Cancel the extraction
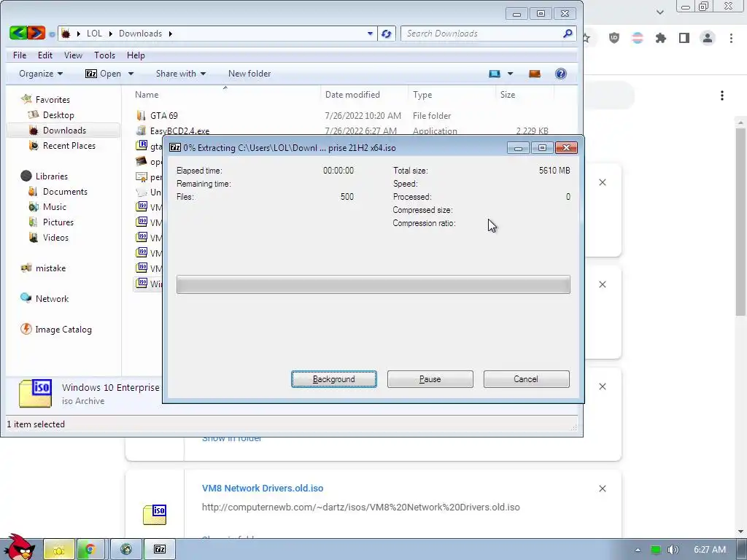This screenshot has width=747, height=560. coord(527,379)
